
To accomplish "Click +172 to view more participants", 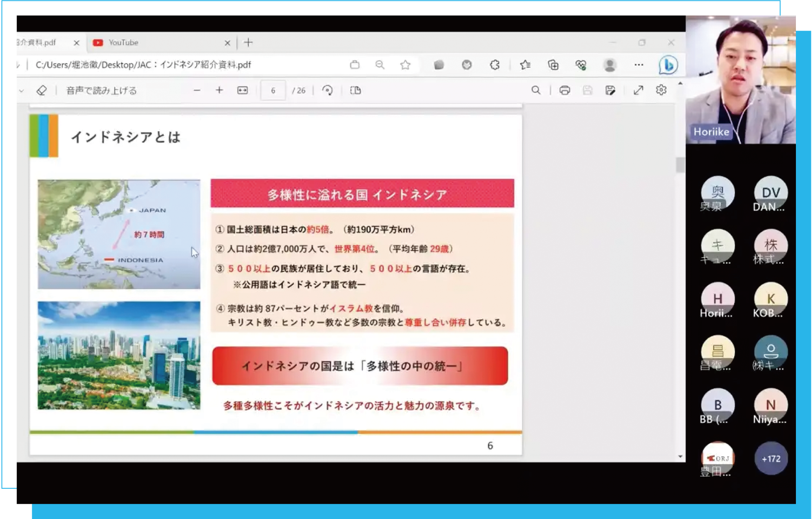I will point(771,458).
